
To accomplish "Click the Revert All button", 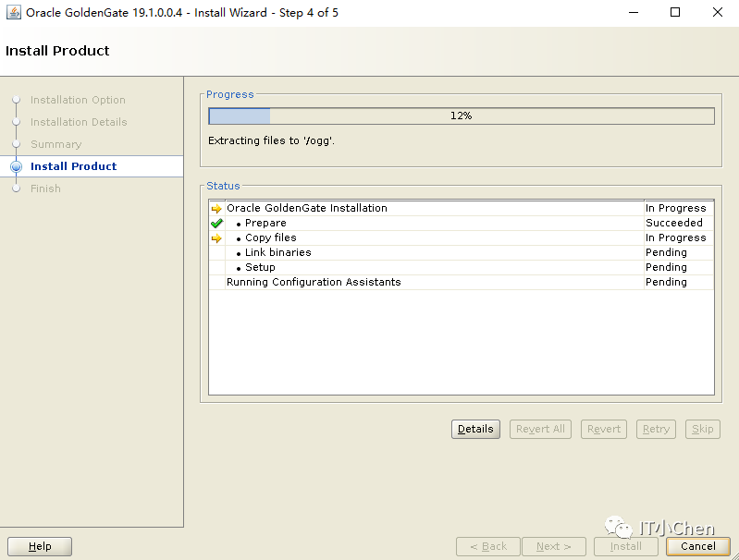I will 540,429.
